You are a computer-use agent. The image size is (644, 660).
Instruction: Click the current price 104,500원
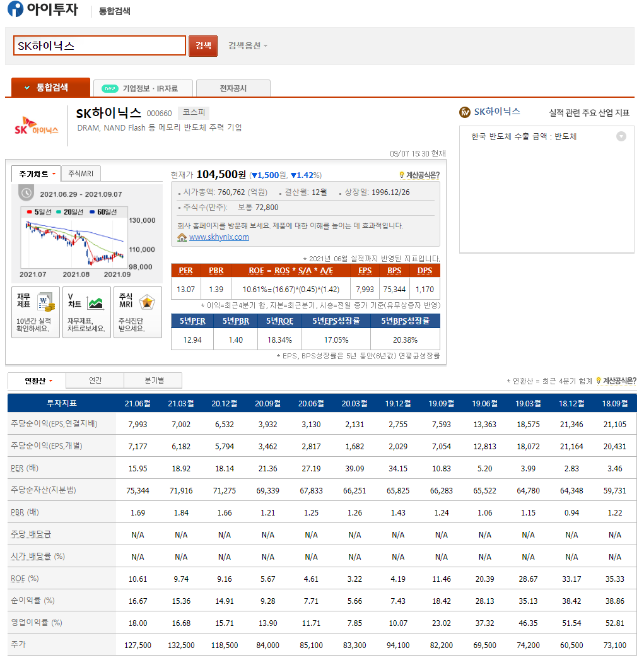click(221, 174)
